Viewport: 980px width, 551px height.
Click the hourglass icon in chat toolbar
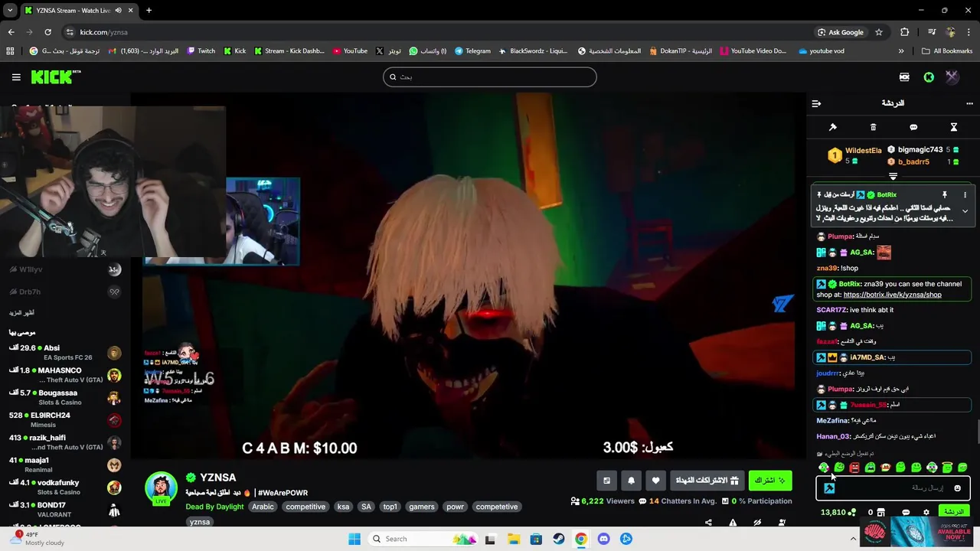954,127
